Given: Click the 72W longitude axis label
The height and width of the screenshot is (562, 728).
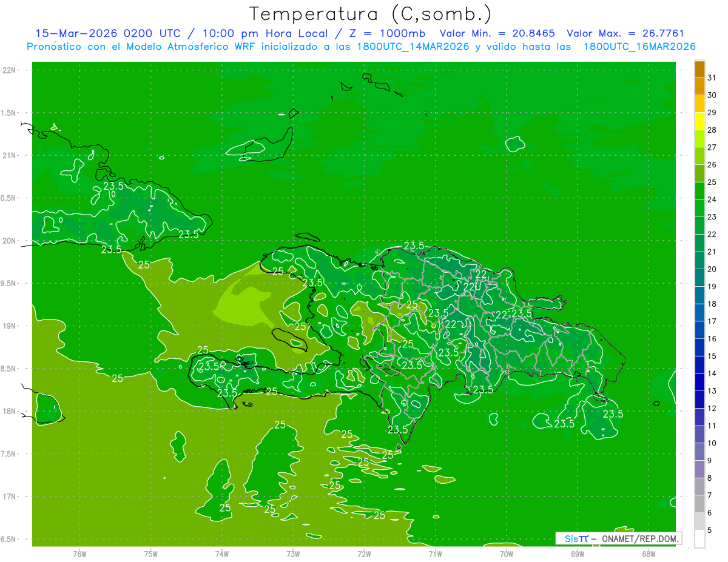Looking at the screenshot, I should pos(364,554).
